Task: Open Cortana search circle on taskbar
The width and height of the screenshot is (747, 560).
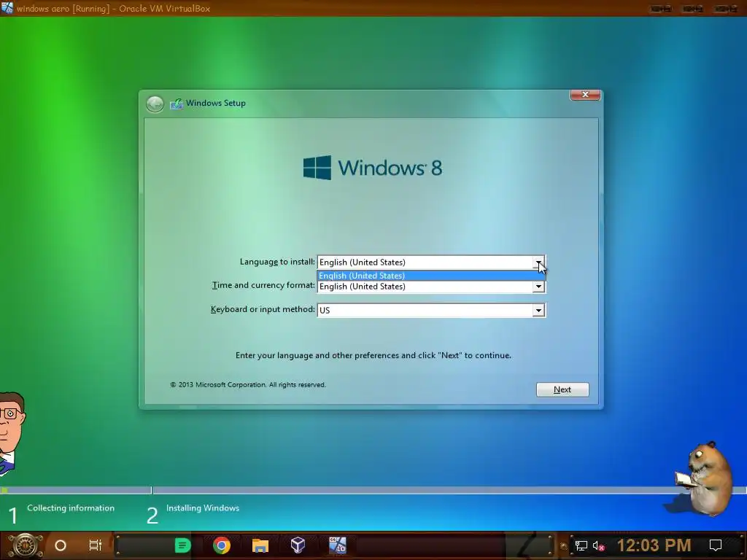Action: point(61,545)
